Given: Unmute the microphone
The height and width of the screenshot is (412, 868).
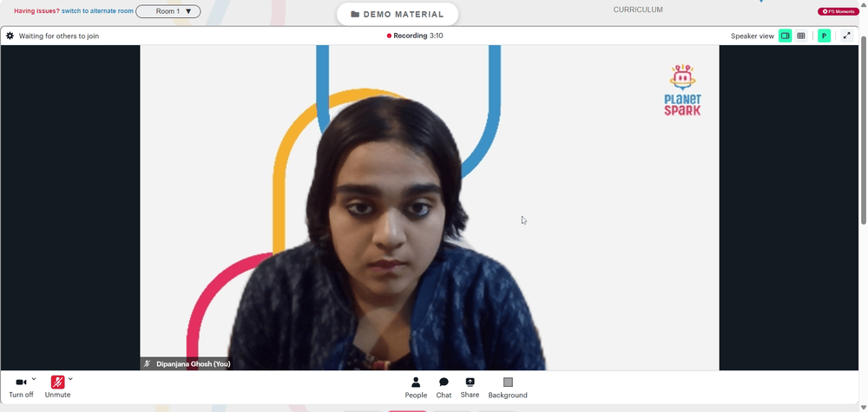Looking at the screenshot, I should tap(57, 387).
